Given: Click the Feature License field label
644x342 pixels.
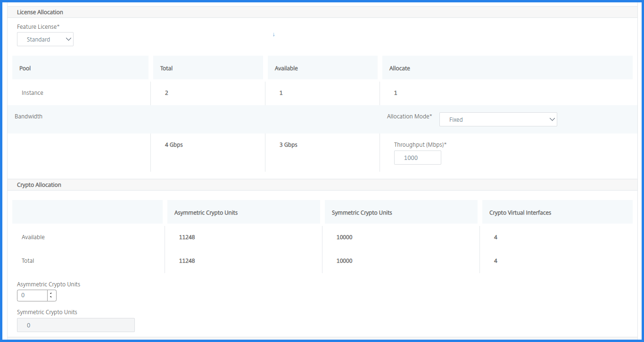Looking at the screenshot, I should click(38, 26).
